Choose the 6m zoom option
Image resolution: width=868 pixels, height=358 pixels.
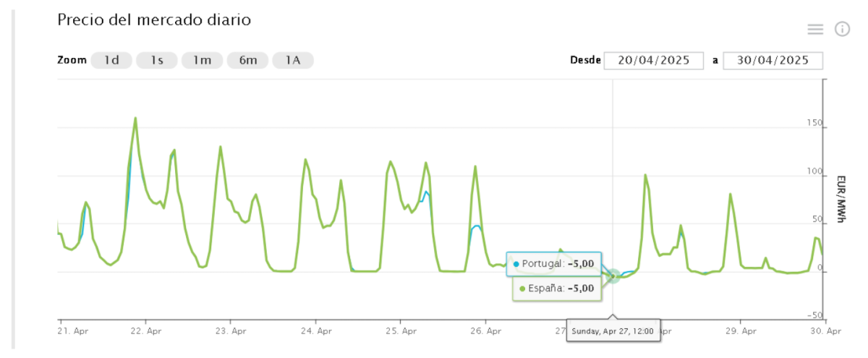[x=247, y=60]
